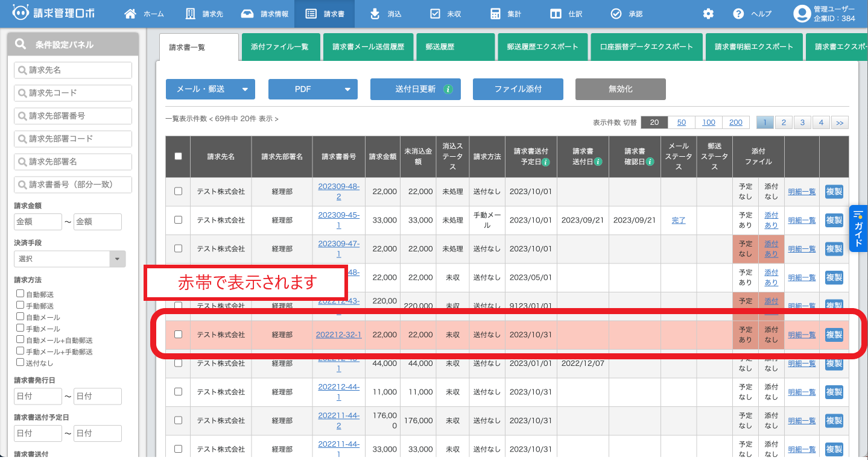Image resolution: width=868 pixels, height=460 pixels.
Task: Open invoice 202212-32-1 link
Action: click(x=338, y=334)
